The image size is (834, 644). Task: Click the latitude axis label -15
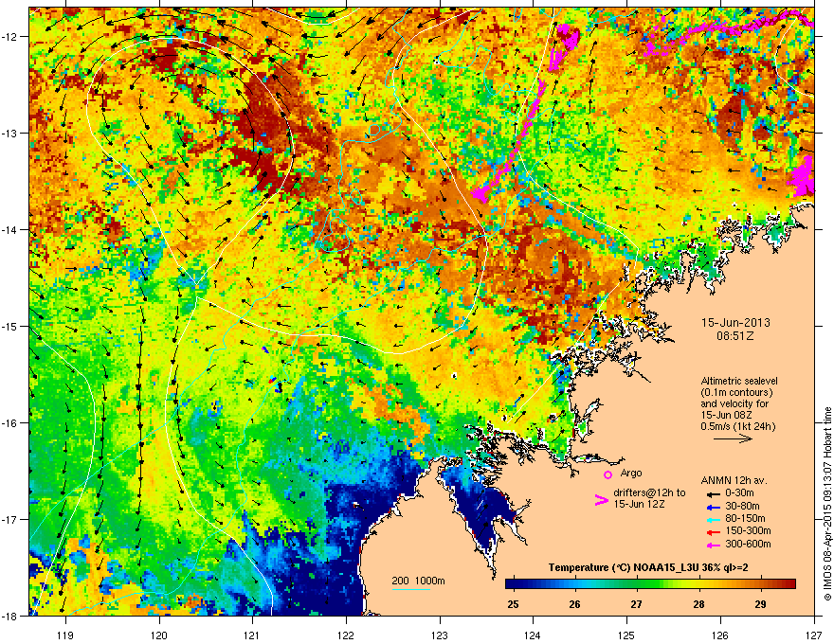point(10,326)
